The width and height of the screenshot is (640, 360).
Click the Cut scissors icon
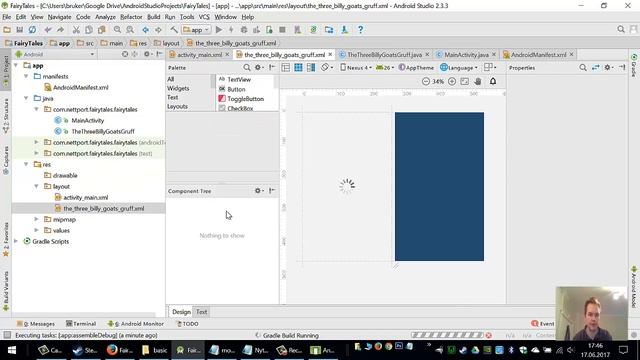tap(76, 30)
